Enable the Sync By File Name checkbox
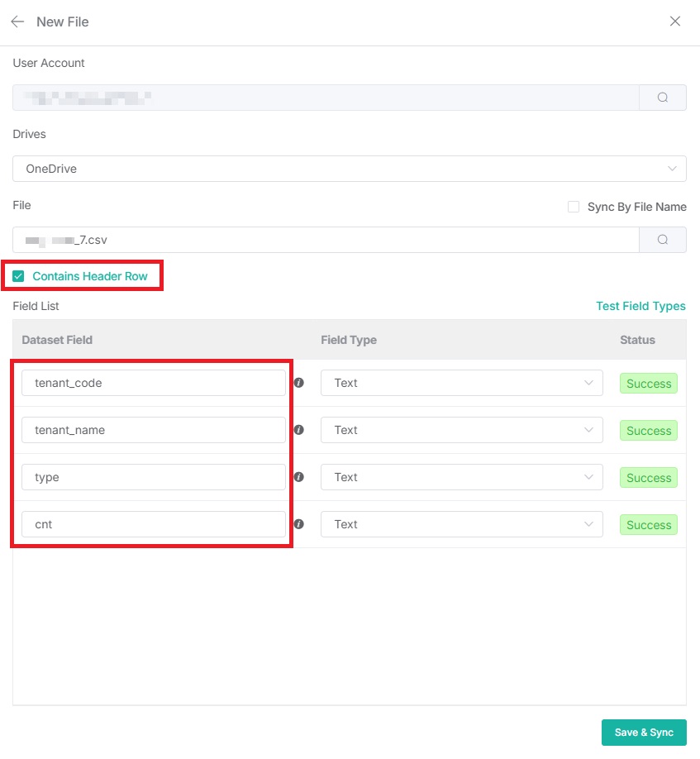Viewport: 700px width, 759px height. [574, 207]
